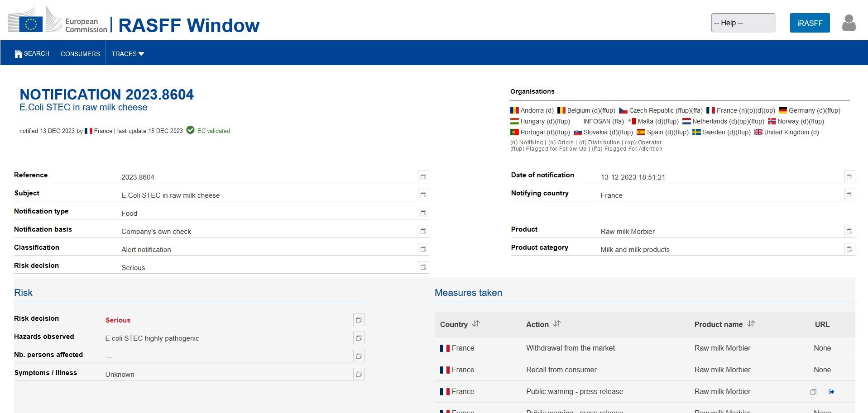This screenshot has width=868, height=413.
Task: Click the Milk and milk products value
Action: coord(635,250)
